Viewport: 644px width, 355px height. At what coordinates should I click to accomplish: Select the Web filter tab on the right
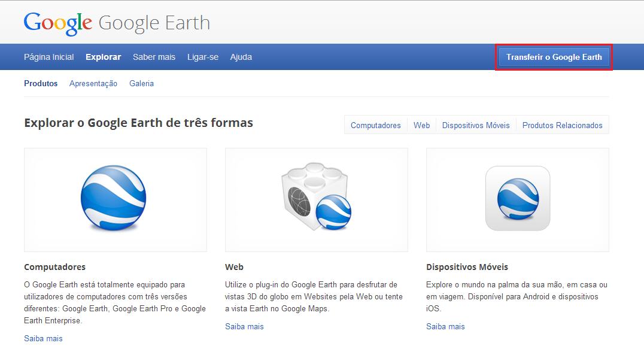tap(421, 125)
